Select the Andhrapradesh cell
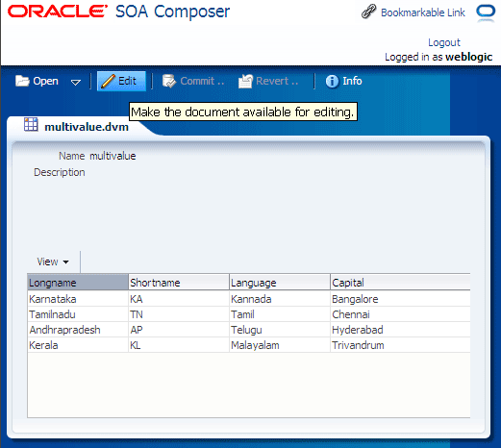The height and width of the screenshot is (448, 501). (x=78, y=330)
